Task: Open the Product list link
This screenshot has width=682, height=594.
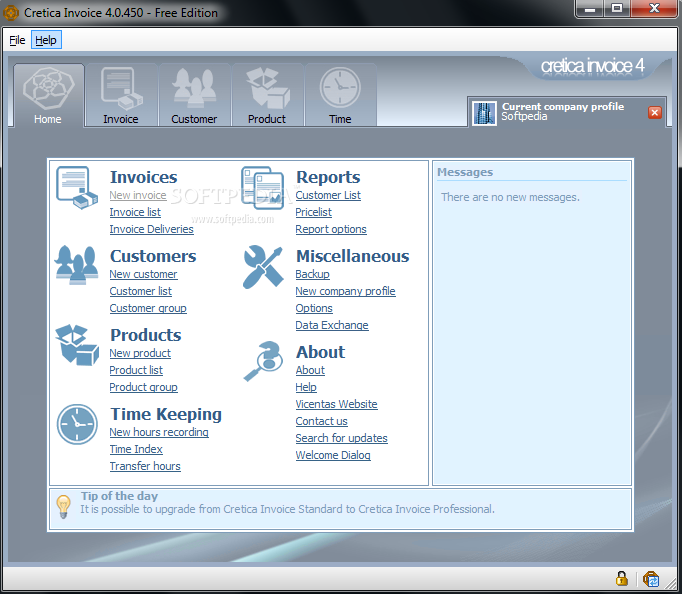Action: click(136, 370)
